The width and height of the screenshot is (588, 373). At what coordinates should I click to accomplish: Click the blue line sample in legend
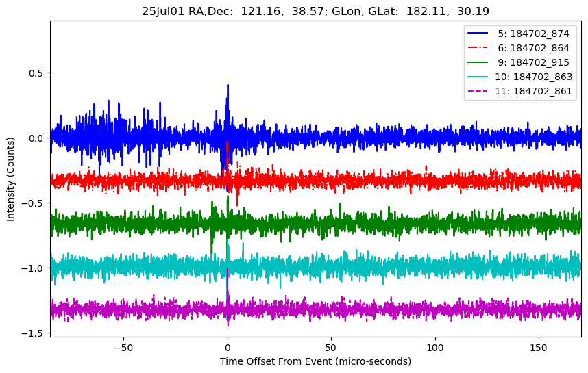point(478,34)
